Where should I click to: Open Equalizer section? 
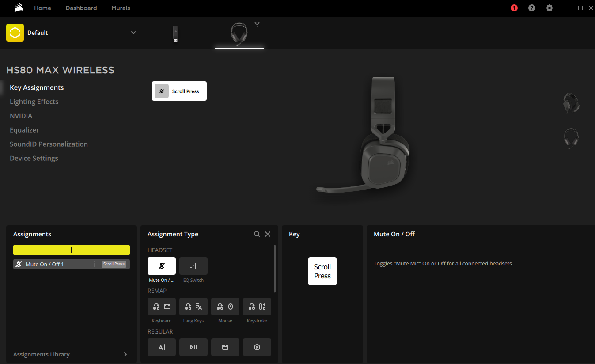tap(24, 130)
